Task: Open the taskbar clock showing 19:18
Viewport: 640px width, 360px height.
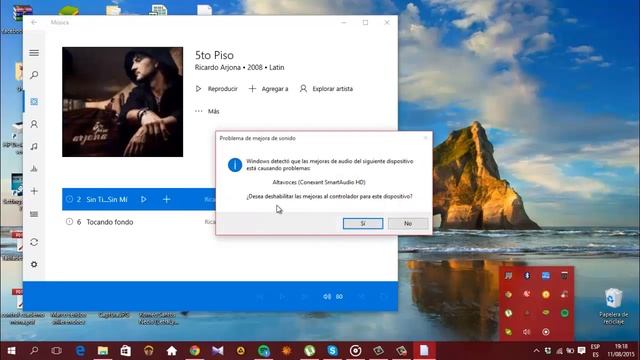Action: point(621,351)
